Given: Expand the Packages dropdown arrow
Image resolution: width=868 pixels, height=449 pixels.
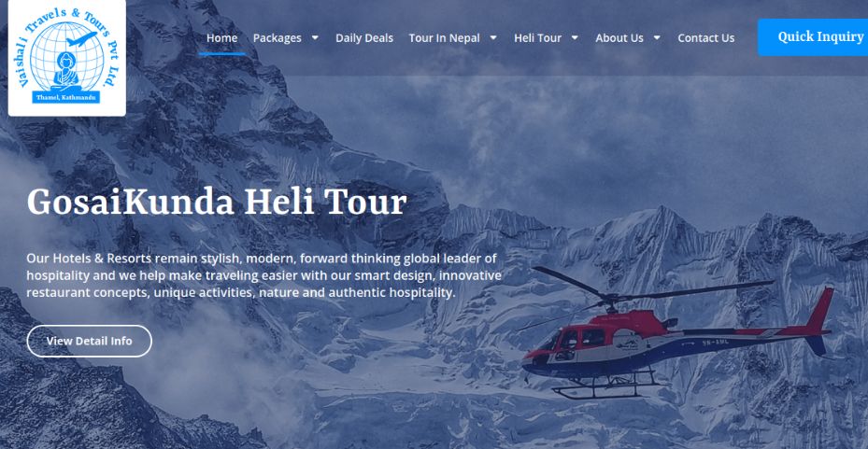Looking at the screenshot, I should click(x=315, y=38).
